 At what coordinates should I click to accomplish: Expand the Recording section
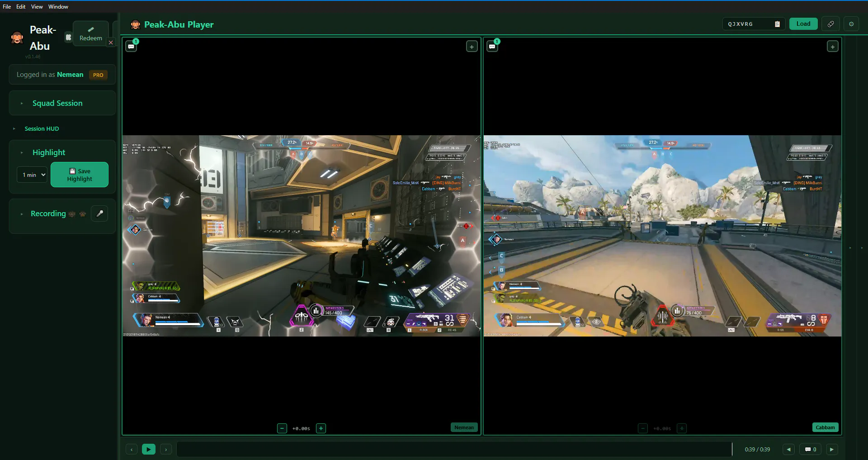coord(48,213)
